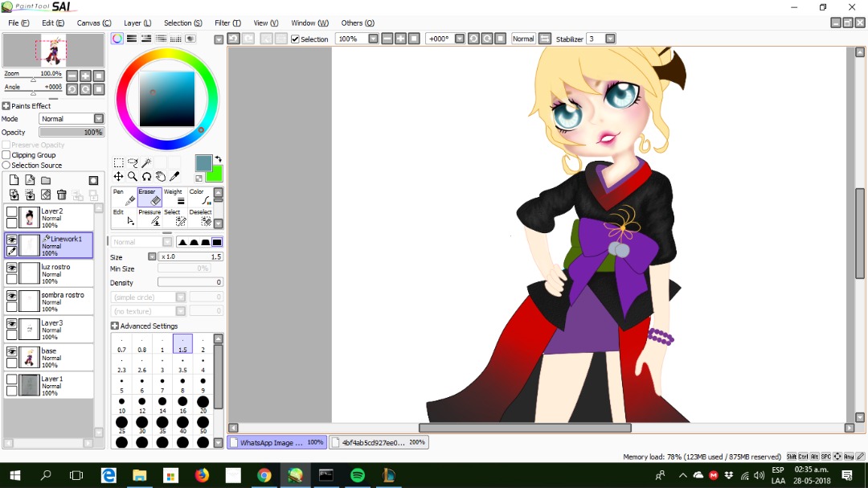Select the Magic Wand tool
The height and width of the screenshot is (488, 868).
coord(146,162)
